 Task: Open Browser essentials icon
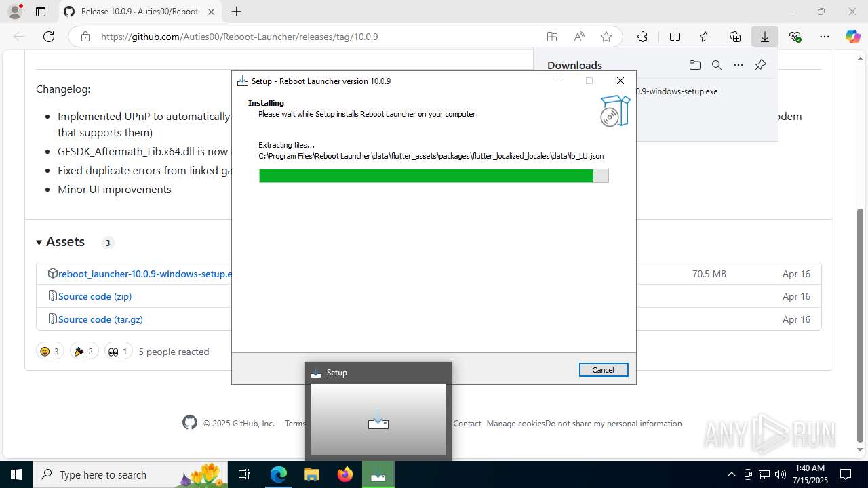[795, 37]
